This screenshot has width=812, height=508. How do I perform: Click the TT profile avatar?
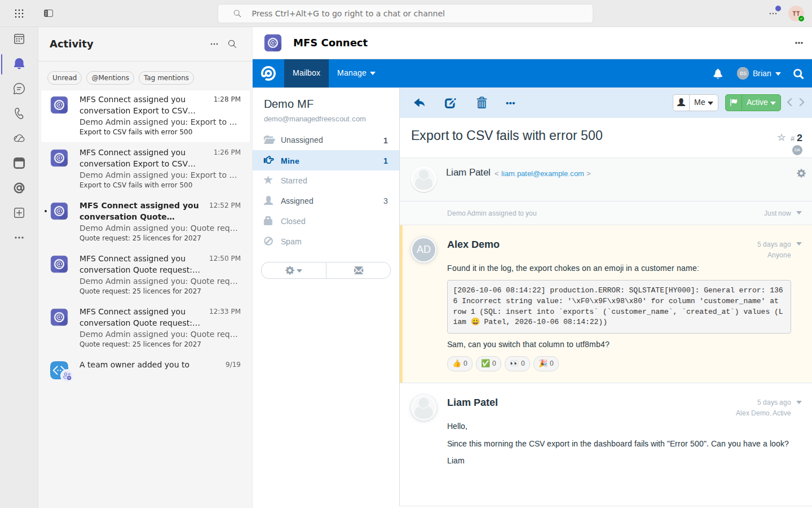point(796,14)
